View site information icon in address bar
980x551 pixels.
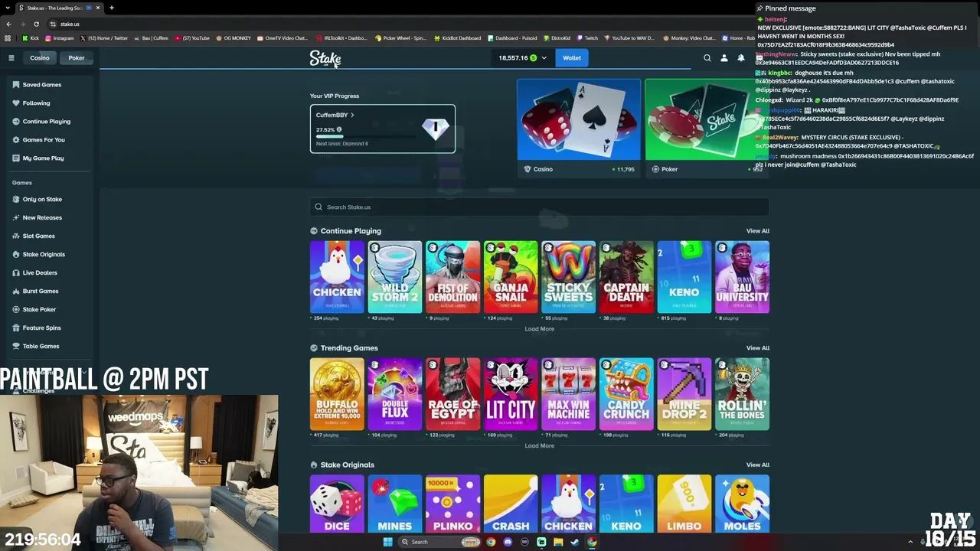[53, 24]
